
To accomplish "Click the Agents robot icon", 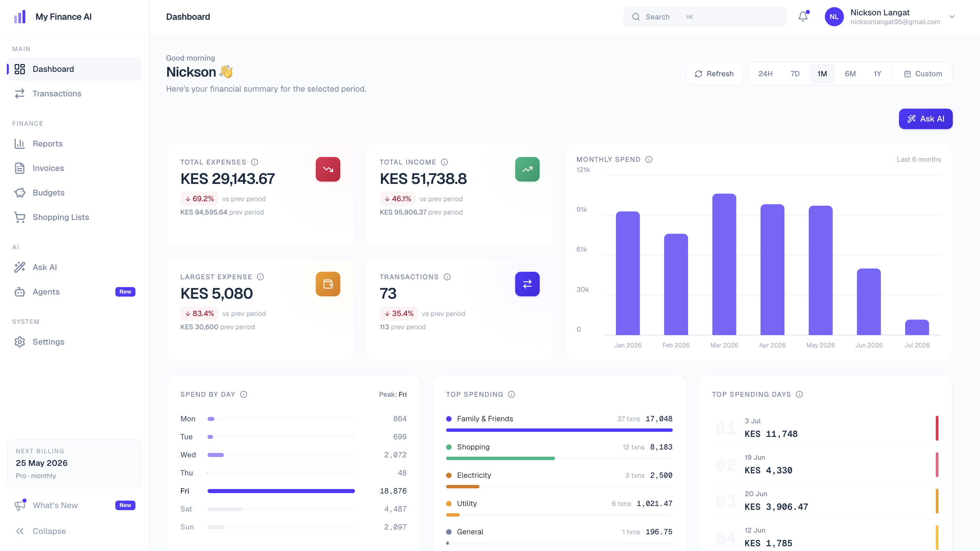I will (x=20, y=292).
